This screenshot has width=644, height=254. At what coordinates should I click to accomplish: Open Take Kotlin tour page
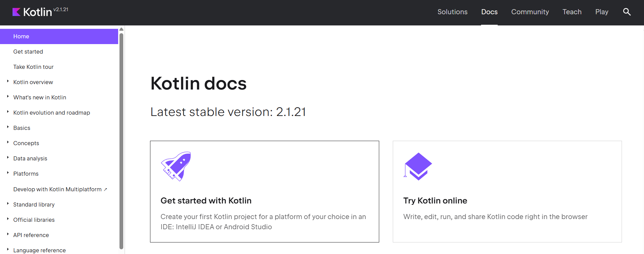[33, 67]
